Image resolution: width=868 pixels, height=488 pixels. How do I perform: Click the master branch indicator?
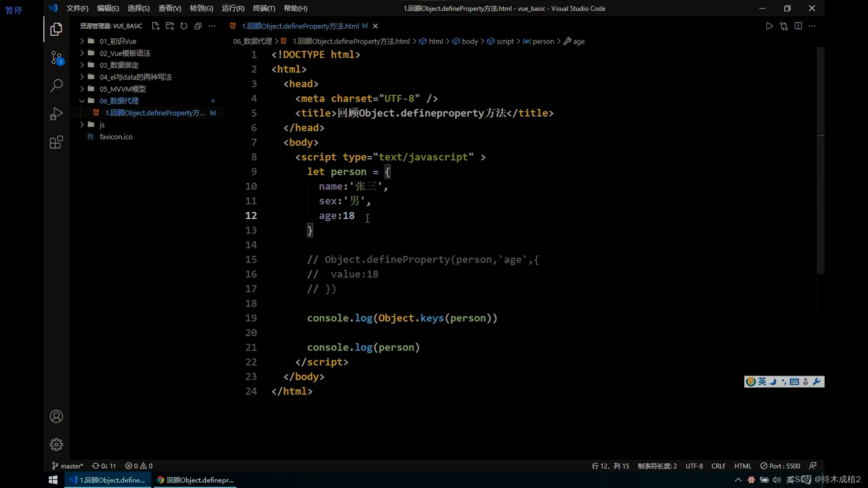(67, 466)
